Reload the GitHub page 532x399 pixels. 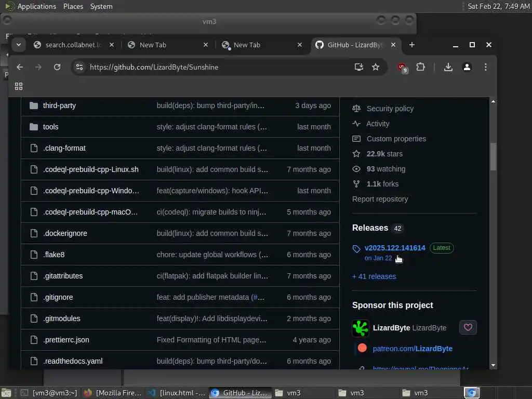click(x=57, y=67)
